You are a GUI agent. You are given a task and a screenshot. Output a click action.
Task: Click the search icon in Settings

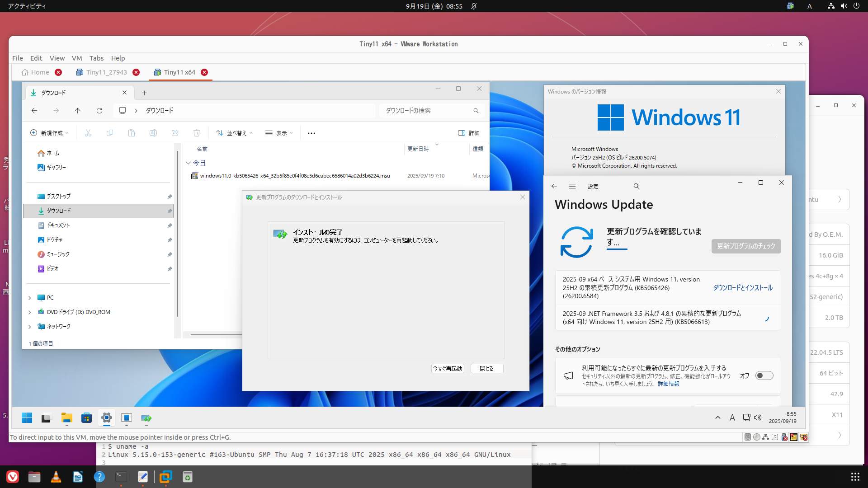tap(636, 186)
